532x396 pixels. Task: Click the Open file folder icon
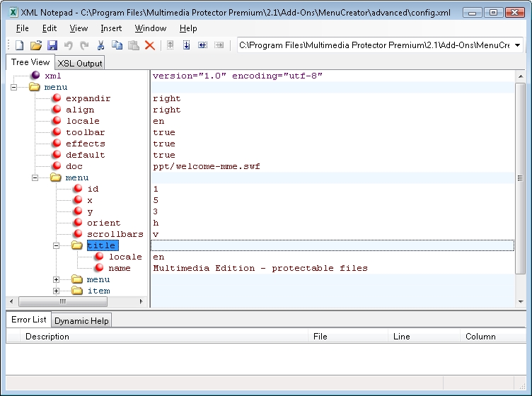point(35,45)
